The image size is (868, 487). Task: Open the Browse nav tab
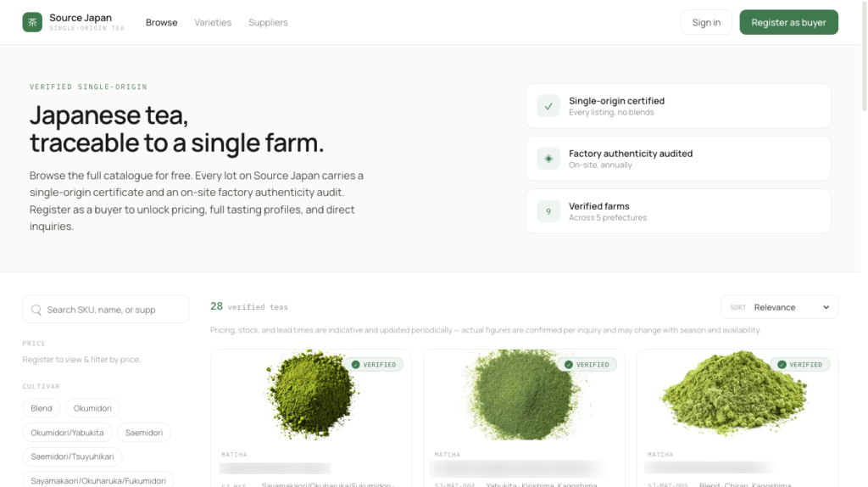(162, 23)
